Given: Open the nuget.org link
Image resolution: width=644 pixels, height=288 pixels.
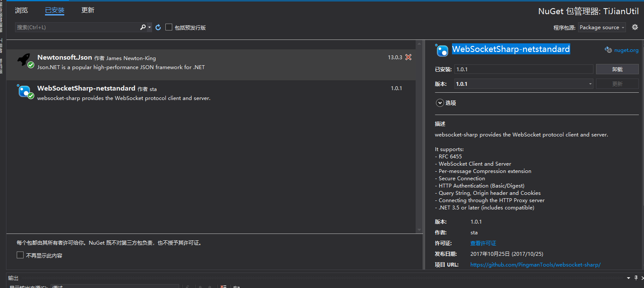Looking at the screenshot, I should [x=626, y=50].
